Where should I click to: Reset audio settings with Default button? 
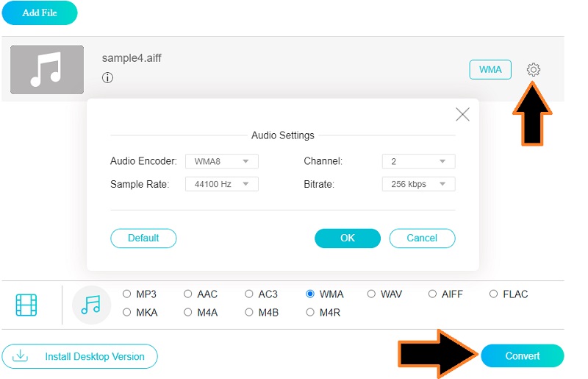tap(143, 238)
